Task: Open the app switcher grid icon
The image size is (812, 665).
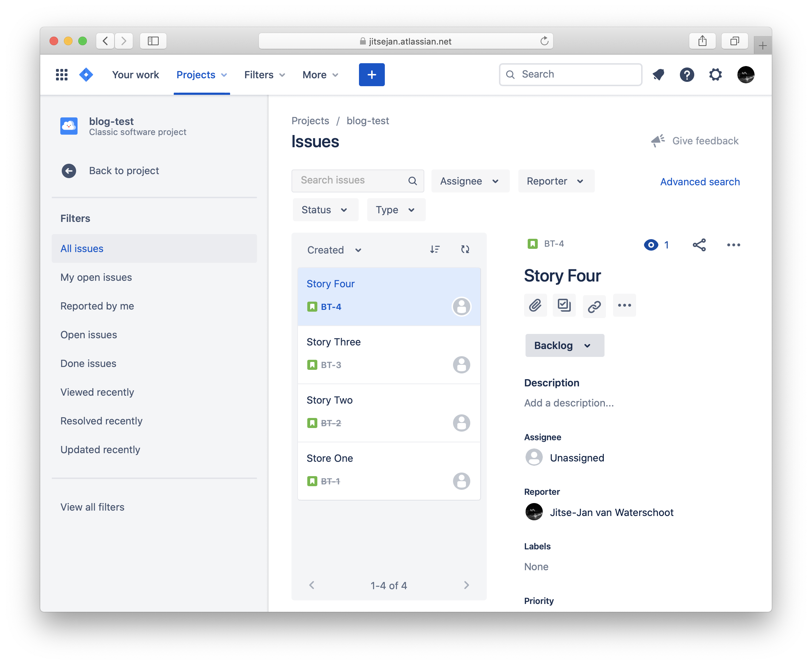Action: click(x=62, y=74)
